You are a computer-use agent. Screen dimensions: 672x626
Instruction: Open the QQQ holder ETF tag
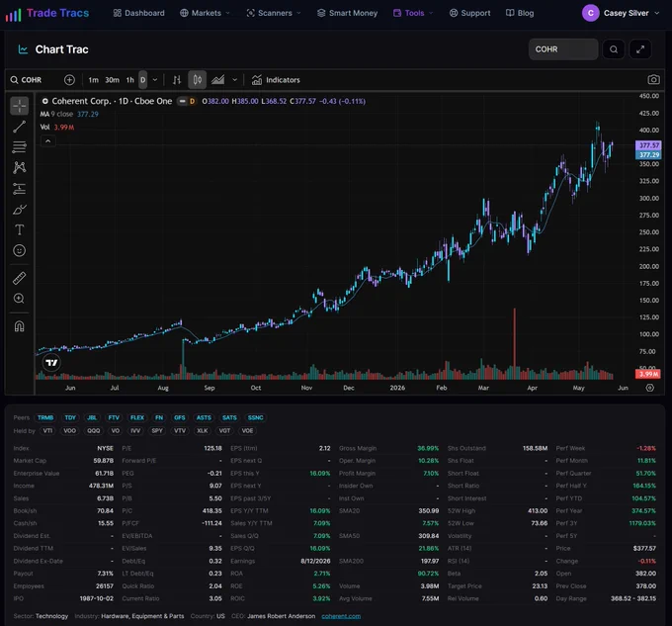click(x=94, y=431)
